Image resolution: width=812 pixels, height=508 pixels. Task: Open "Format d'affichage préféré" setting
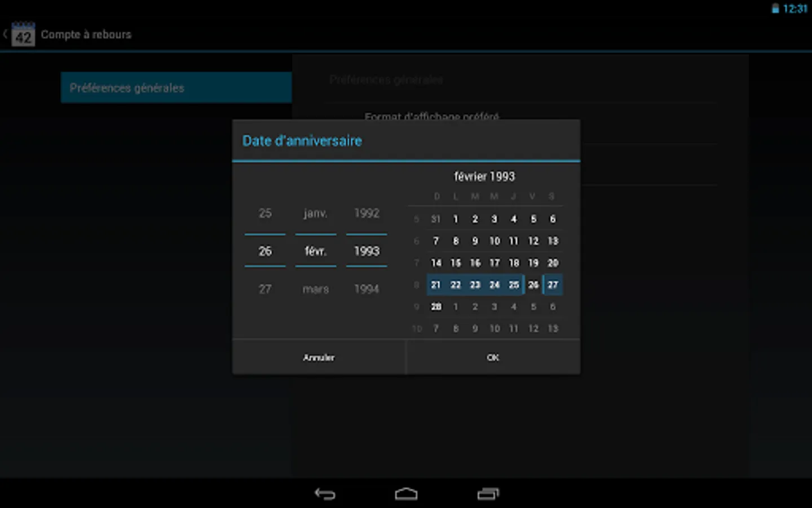click(x=432, y=117)
